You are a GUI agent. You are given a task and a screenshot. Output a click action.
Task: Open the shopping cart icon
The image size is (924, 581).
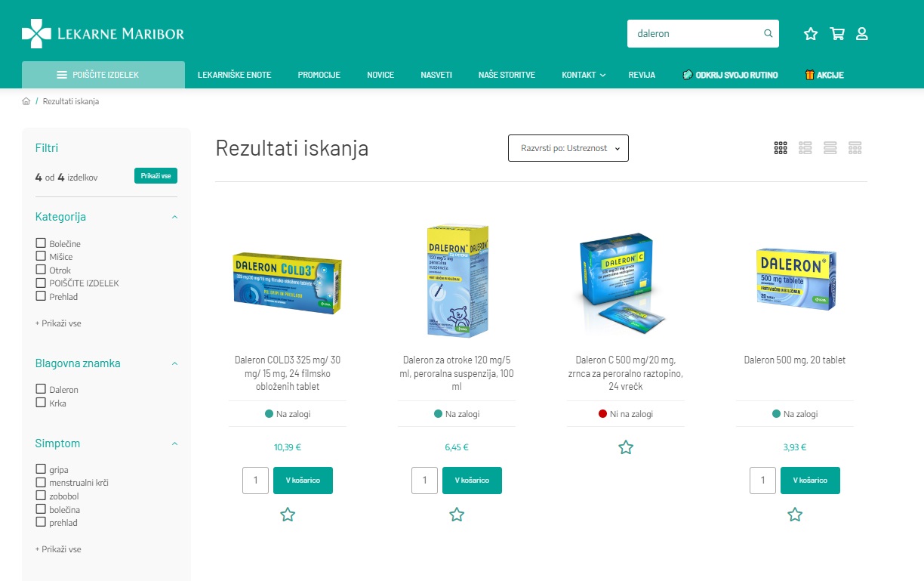pos(836,34)
